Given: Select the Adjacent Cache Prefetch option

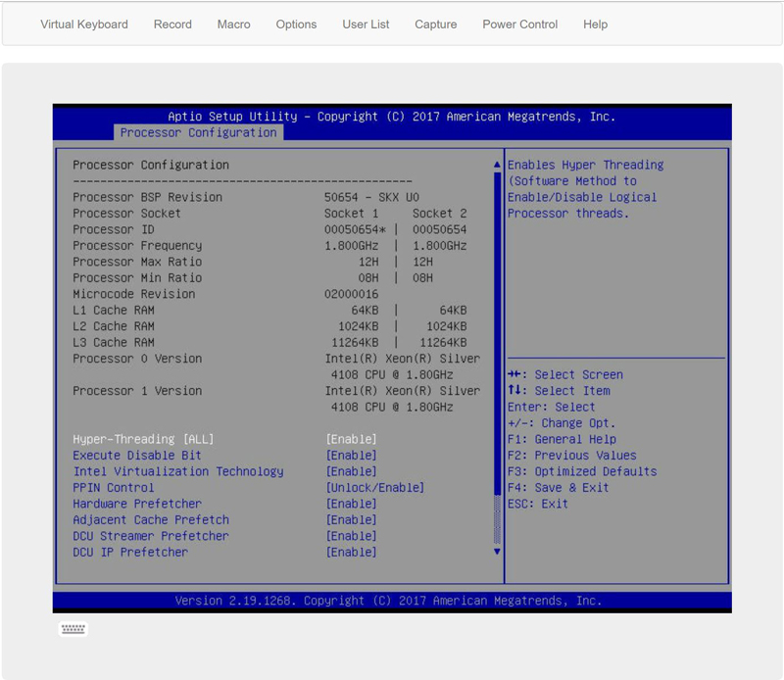Looking at the screenshot, I should (x=151, y=520).
